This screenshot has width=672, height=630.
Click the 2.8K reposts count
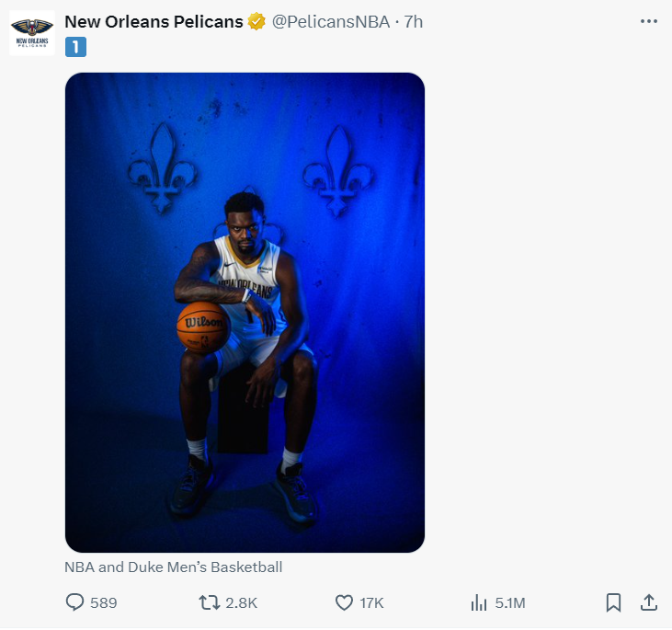pyautogui.click(x=241, y=602)
